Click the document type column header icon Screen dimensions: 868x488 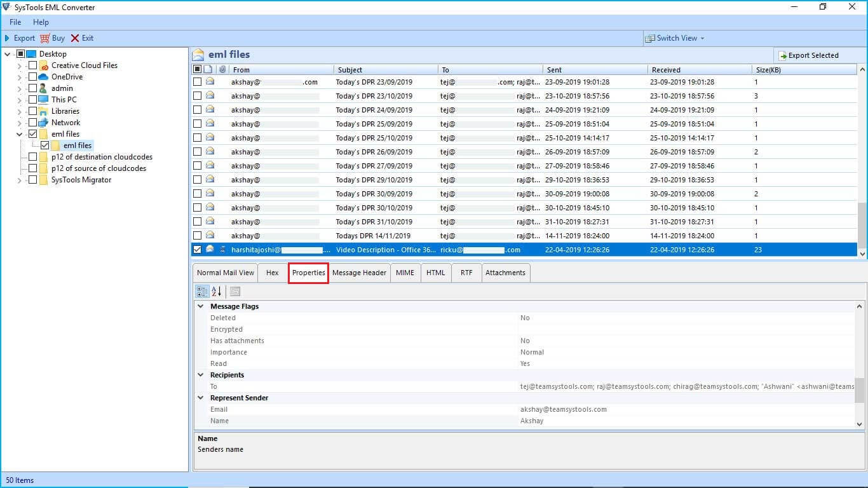208,69
